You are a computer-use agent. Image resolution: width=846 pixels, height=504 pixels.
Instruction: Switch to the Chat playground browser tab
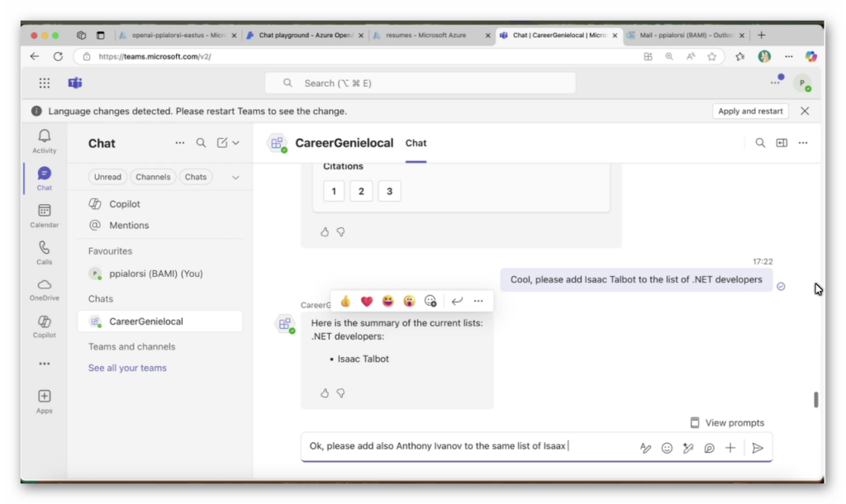click(305, 35)
